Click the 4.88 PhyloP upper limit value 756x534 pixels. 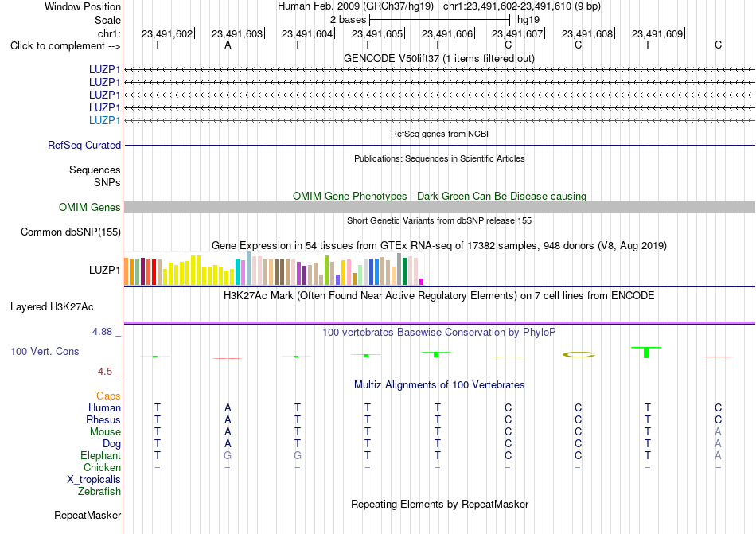(x=102, y=332)
